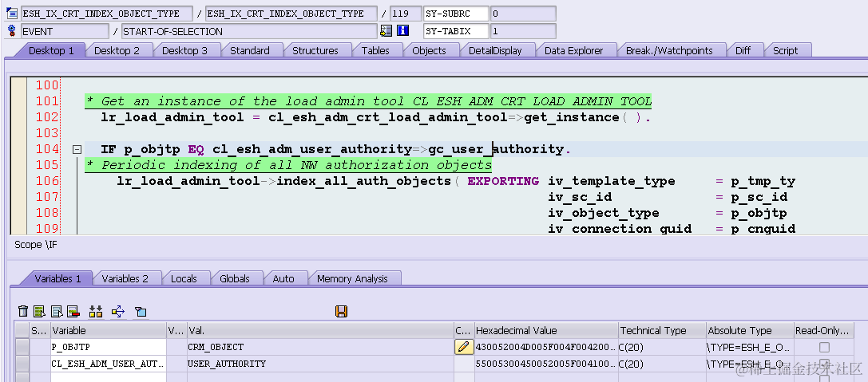Click the SY-SUBRC value 0 field
Image resolution: width=868 pixels, height=382 pixels.
pos(523,14)
